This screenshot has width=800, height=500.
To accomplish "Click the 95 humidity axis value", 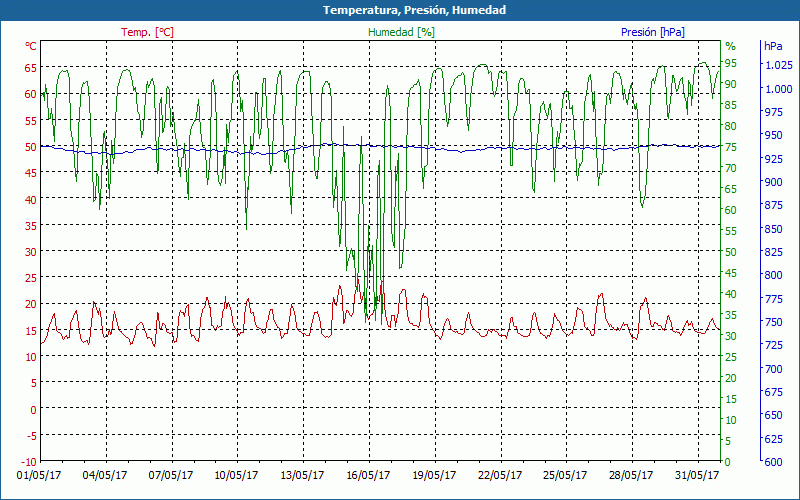I will [731, 63].
